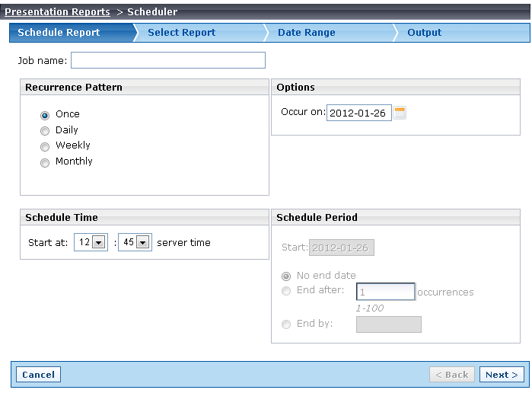Click the Next button
The height and width of the screenshot is (393, 532).
tap(502, 374)
